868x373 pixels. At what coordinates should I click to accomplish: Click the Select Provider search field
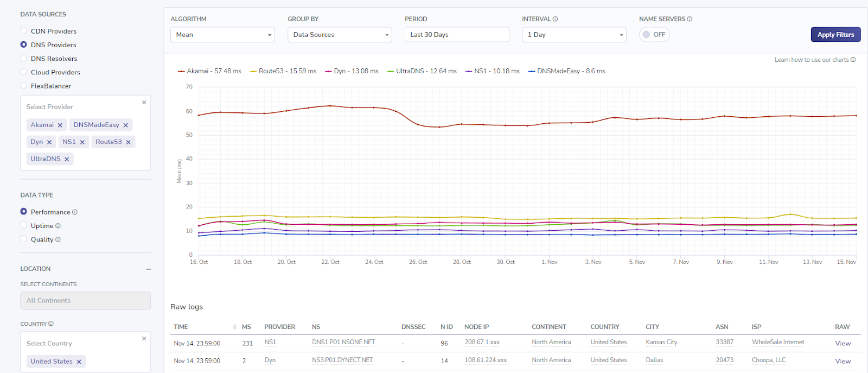click(x=81, y=107)
